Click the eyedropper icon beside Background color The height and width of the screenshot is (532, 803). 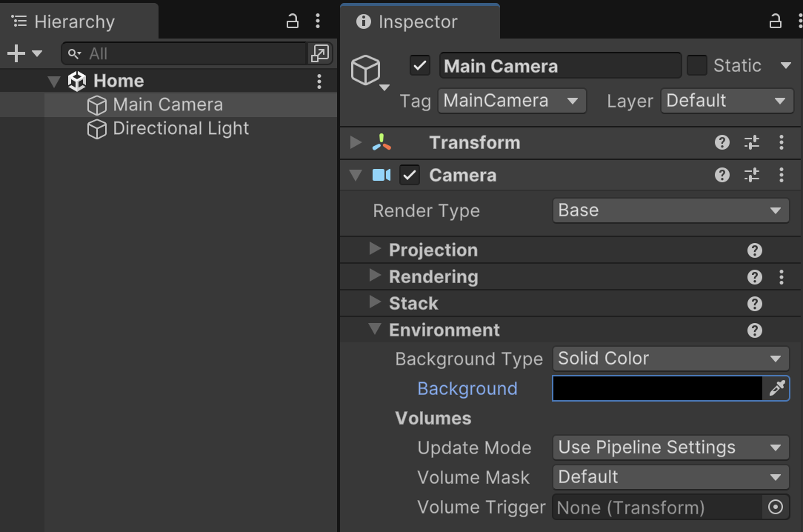pos(776,388)
